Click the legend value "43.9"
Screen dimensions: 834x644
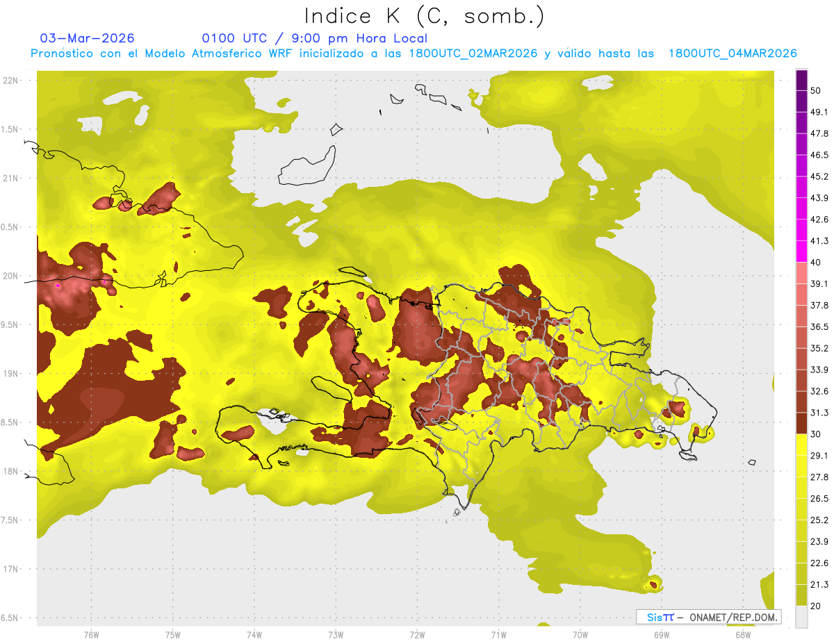[x=819, y=198]
